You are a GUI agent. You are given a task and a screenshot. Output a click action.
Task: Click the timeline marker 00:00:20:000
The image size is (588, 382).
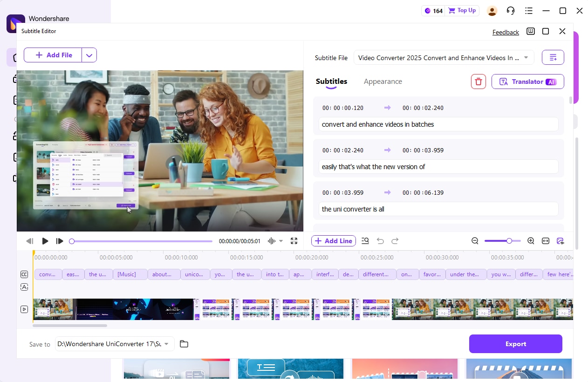(x=312, y=257)
